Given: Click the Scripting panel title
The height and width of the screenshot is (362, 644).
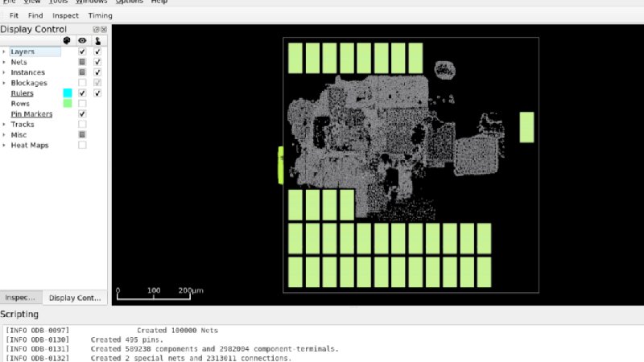Looking at the screenshot, I should coord(19,314).
